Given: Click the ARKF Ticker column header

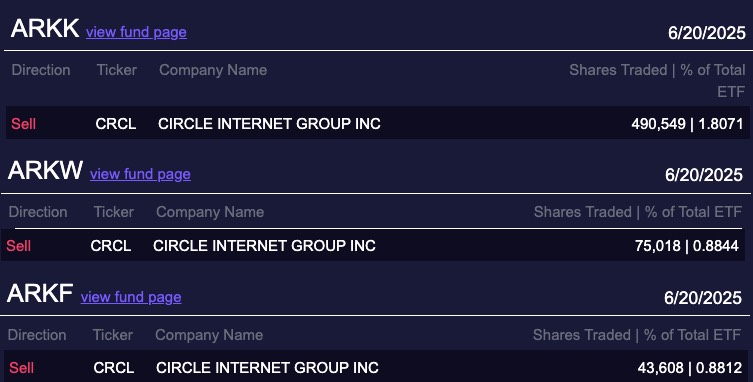Looking at the screenshot, I should point(113,335).
